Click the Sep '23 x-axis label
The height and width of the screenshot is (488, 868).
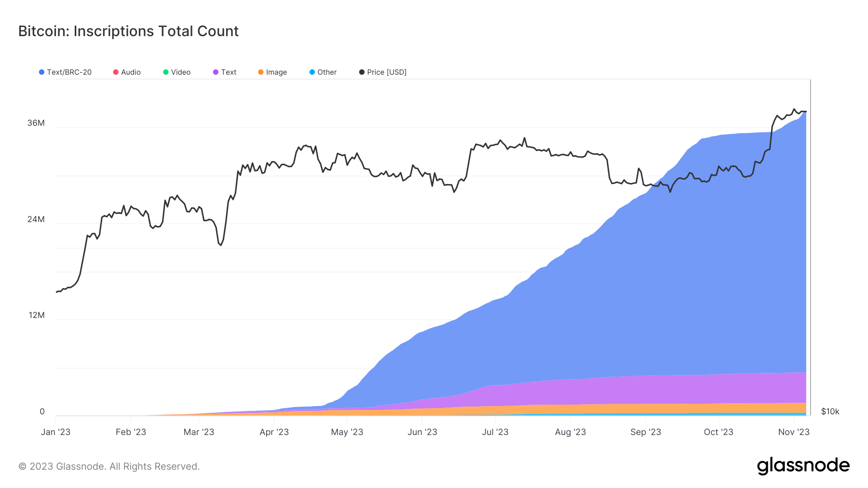tap(646, 432)
